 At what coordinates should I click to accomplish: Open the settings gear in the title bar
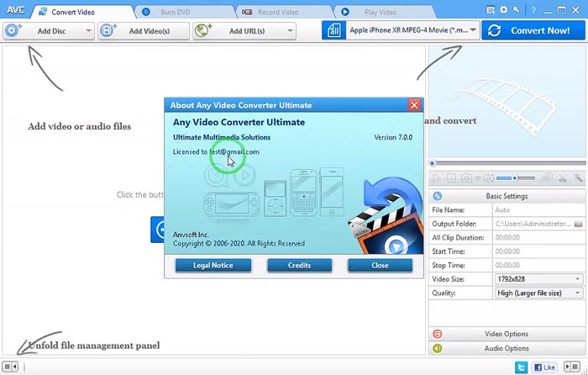504,10
